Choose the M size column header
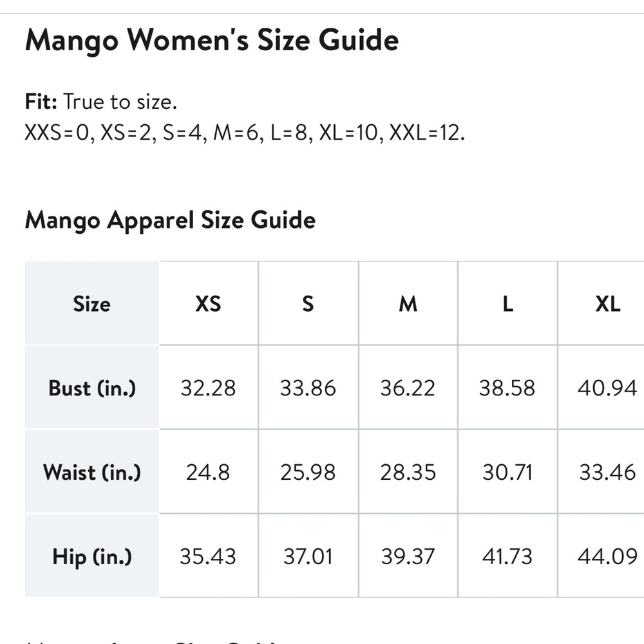Screen dimensions: 644x644 [408, 303]
